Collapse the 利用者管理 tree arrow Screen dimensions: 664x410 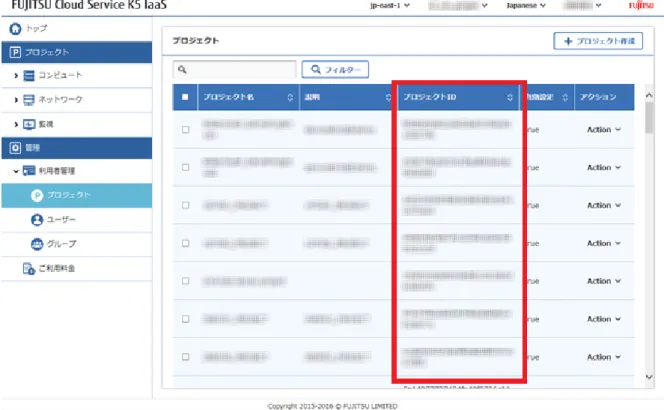16,171
